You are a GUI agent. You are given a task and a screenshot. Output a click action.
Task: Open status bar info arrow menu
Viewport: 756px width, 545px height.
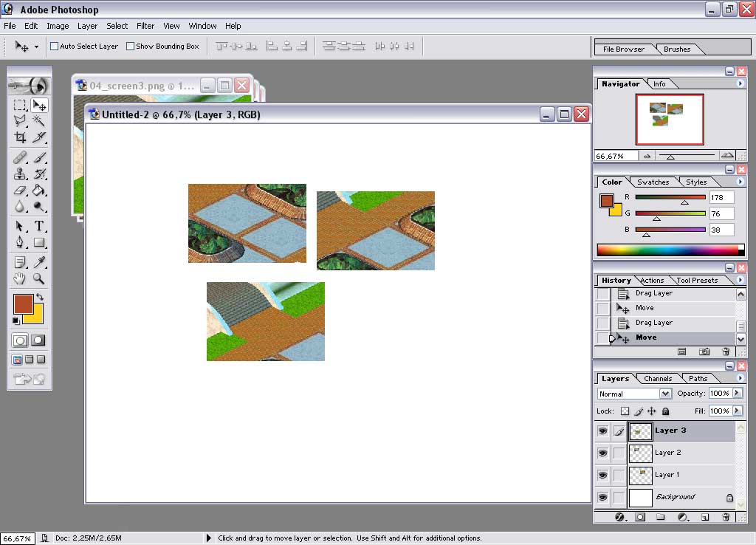[208, 538]
